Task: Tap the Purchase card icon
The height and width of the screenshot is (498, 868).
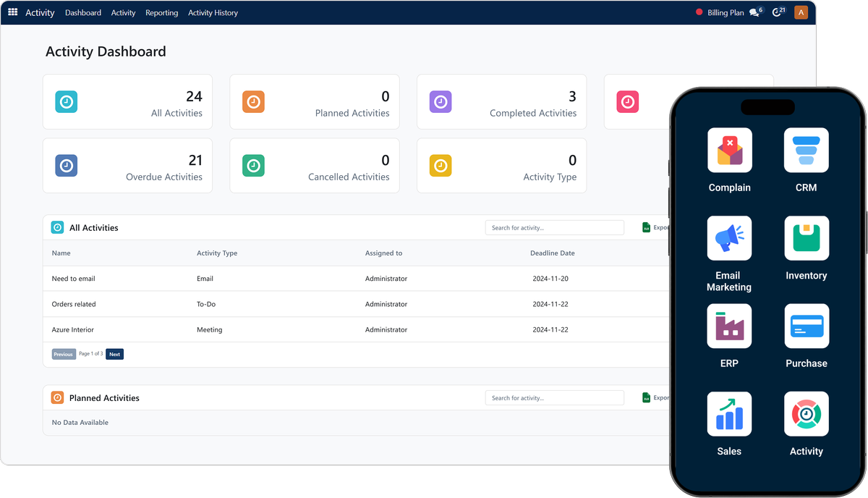Action: coord(806,326)
